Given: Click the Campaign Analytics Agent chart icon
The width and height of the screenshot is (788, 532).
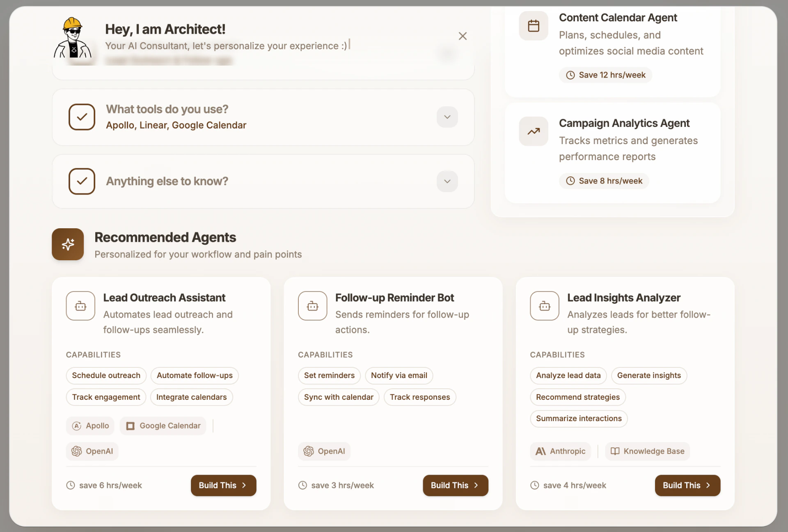Looking at the screenshot, I should (533, 131).
